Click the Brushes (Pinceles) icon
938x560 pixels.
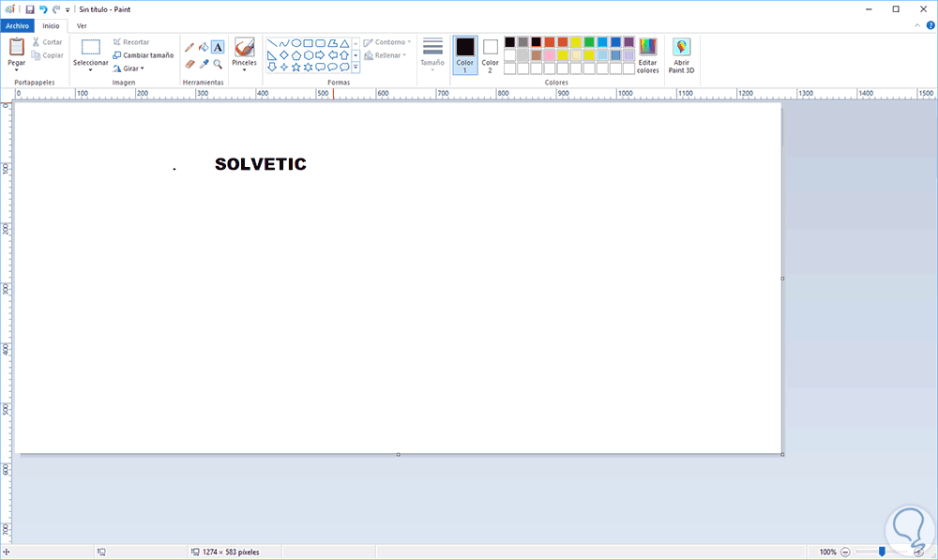[244, 47]
